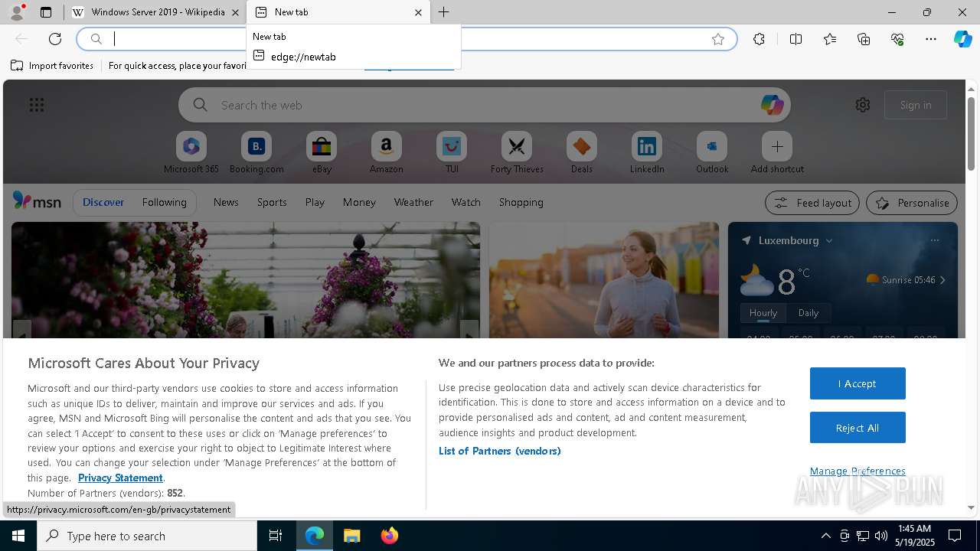Open Microsoft 365 shortcut

point(191,153)
